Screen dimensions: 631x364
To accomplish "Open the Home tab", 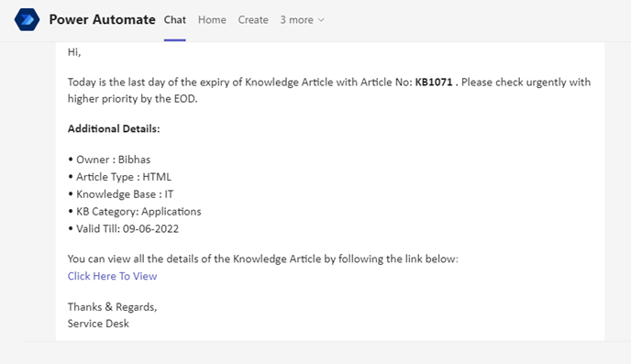I will [x=212, y=19].
